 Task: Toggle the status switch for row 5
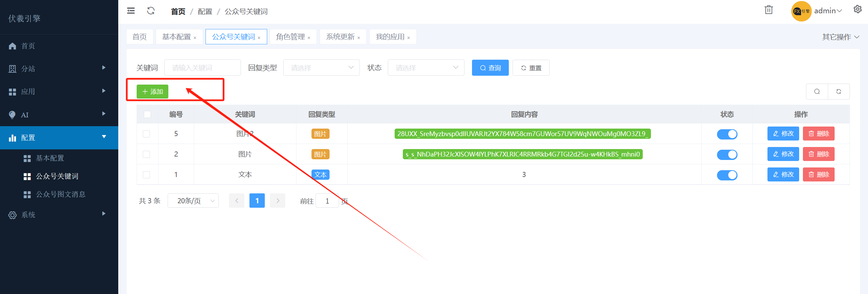[x=727, y=134]
